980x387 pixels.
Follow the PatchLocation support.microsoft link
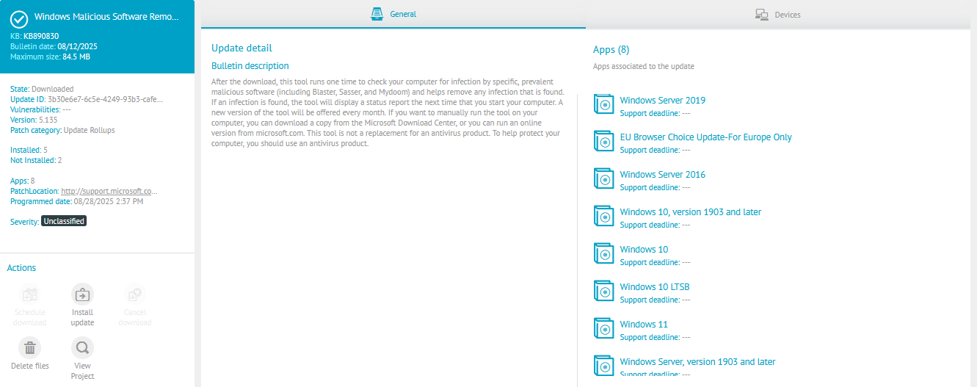pyautogui.click(x=109, y=191)
